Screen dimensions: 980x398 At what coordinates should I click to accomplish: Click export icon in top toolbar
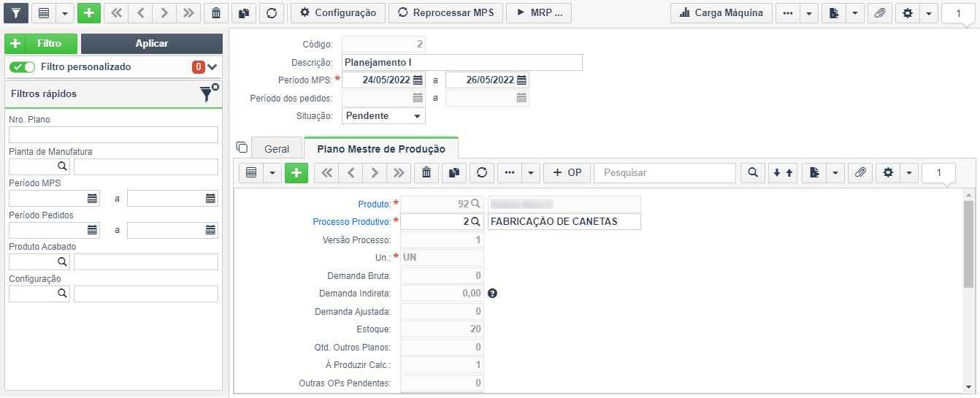pos(833,12)
